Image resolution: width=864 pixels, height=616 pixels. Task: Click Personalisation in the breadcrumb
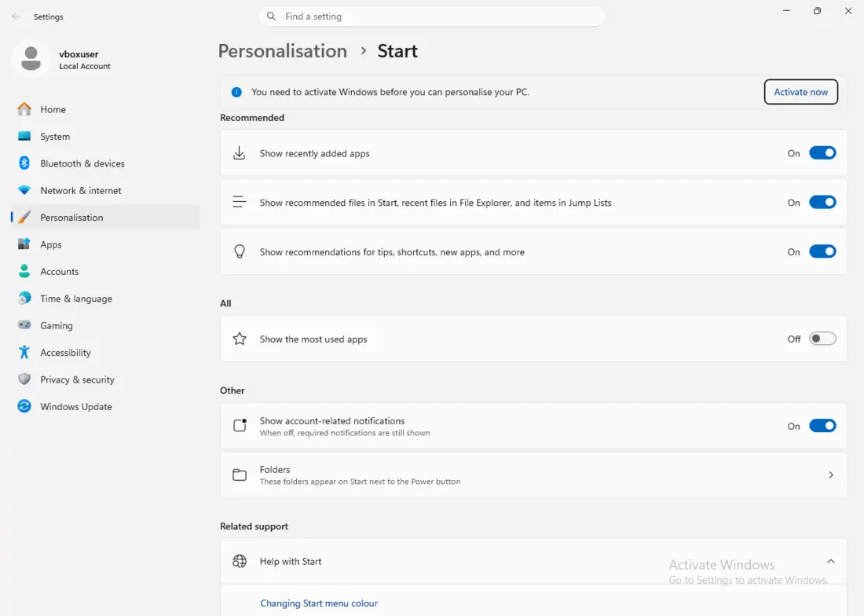click(283, 51)
